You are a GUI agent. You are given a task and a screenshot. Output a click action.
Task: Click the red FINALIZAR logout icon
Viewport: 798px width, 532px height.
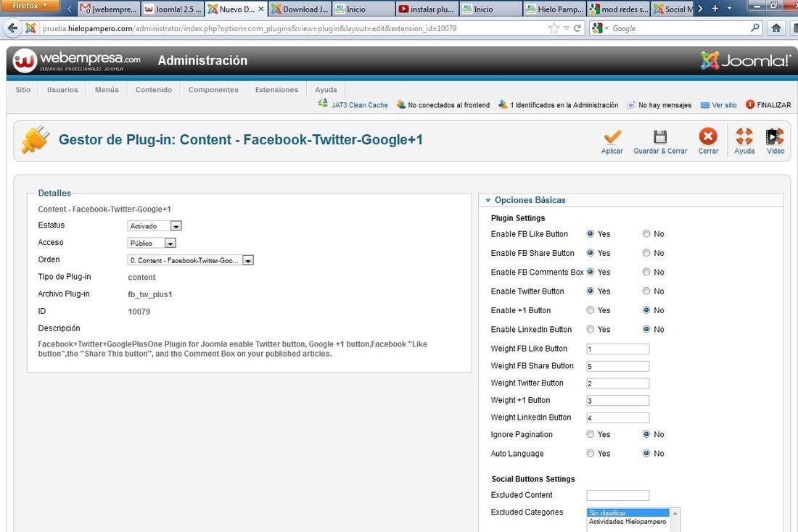(750, 104)
